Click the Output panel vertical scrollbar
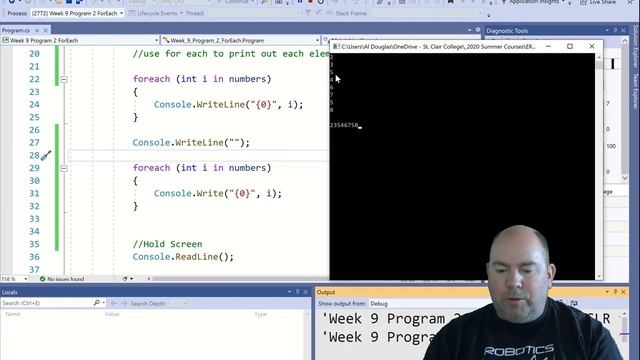Viewport: 640px width, 360px height. point(624,336)
